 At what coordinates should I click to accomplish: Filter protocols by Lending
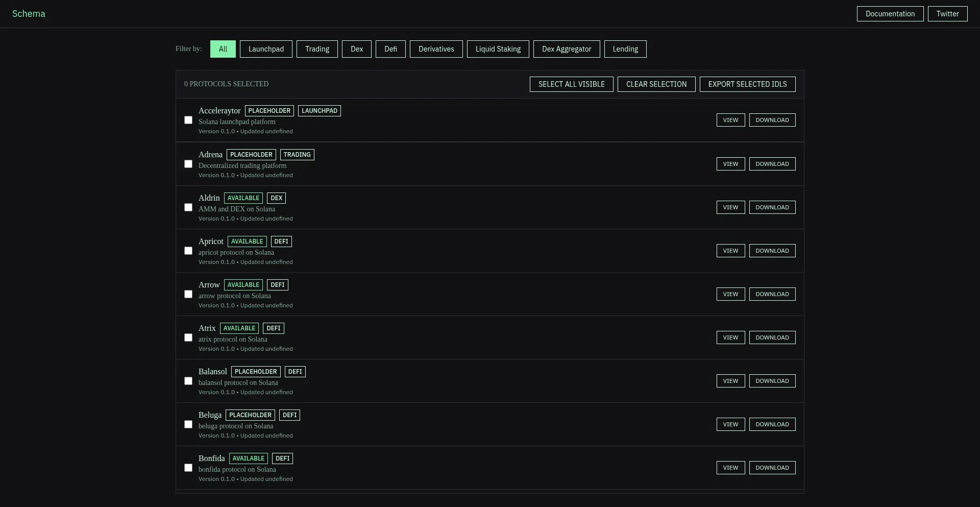[625, 49]
